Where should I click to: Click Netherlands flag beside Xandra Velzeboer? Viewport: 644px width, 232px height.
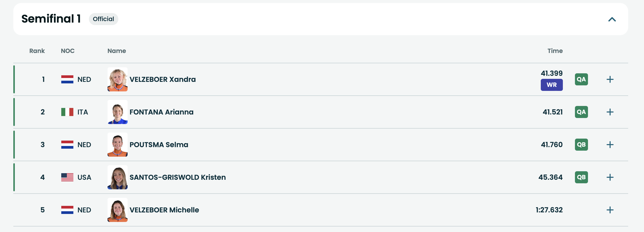coord(67,79)
